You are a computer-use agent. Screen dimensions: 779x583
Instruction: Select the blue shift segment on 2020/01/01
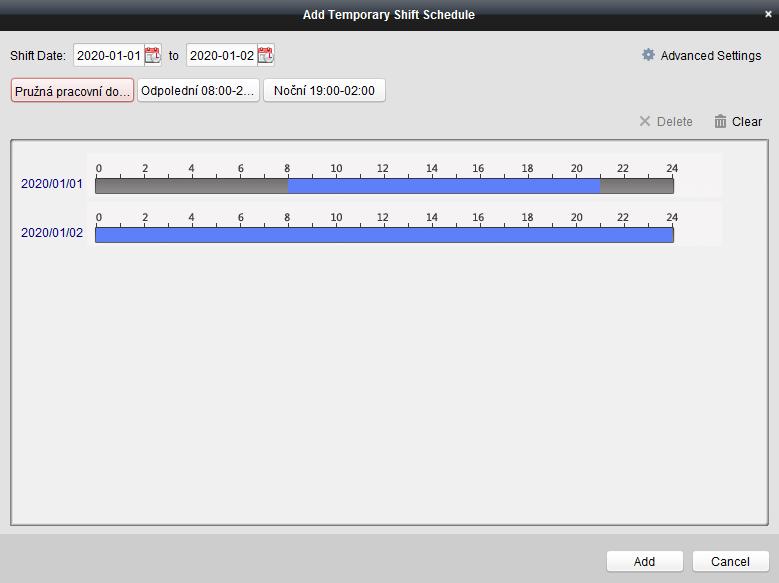(x=444, y=186)
